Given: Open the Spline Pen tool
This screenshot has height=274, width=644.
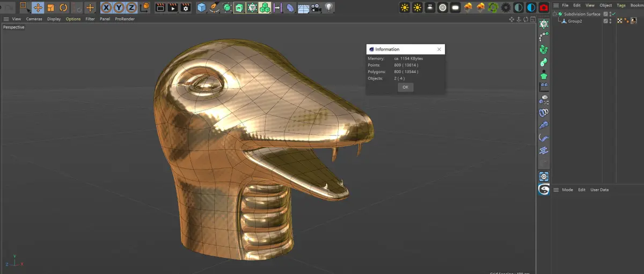Looking at the screenshot, I should point(214,8).
